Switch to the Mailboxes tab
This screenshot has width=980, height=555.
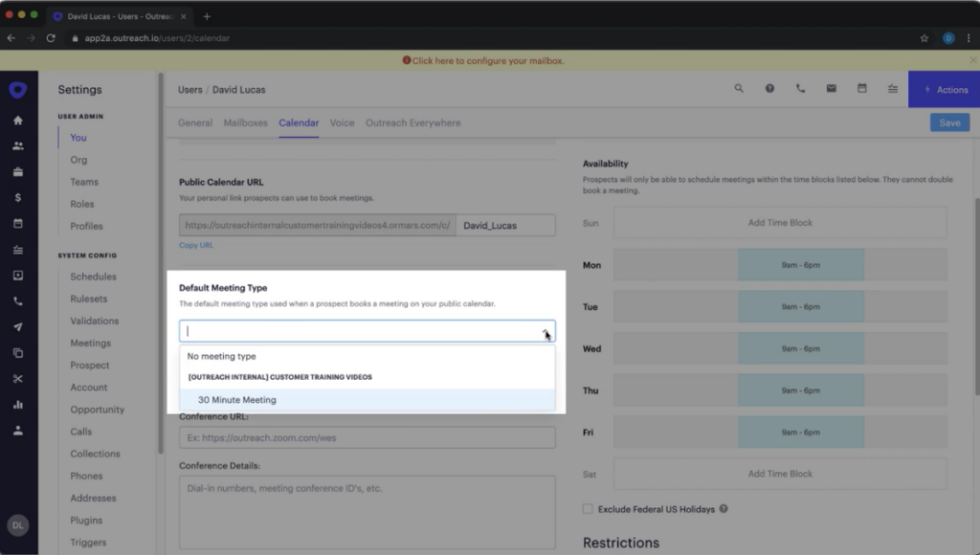pyautogui.click(x=246, y=123)
